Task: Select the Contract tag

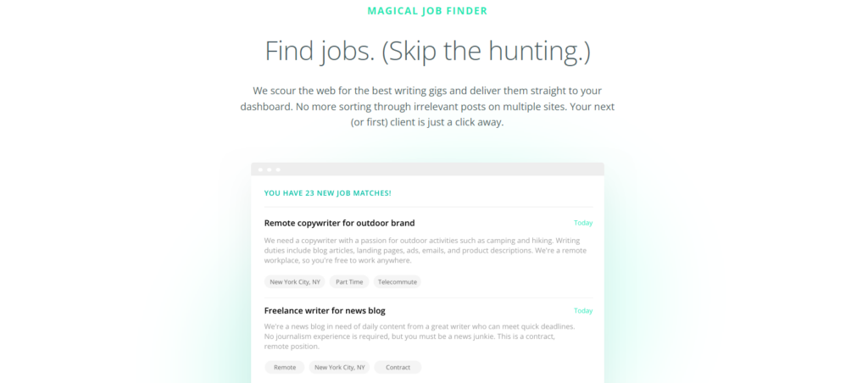Action: pyautogui.click(x=398, y=367)
